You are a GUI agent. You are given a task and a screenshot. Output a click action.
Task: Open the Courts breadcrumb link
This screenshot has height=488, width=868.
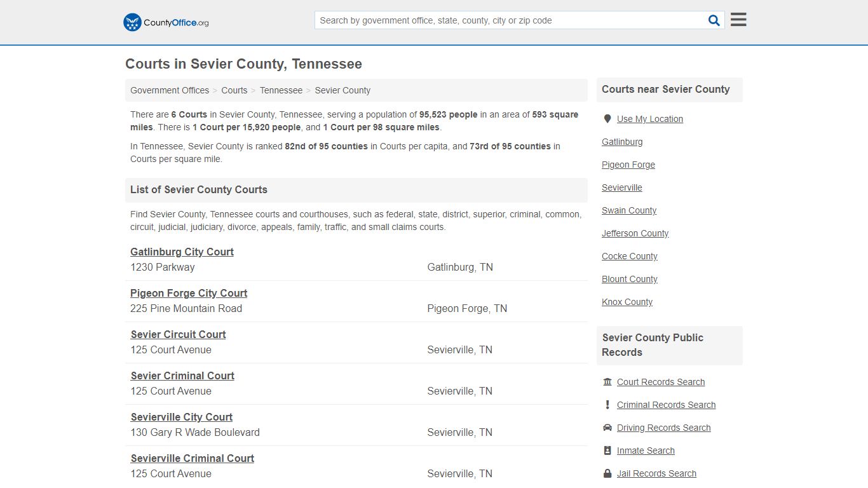pyautogui.click(x=234, y=90)
